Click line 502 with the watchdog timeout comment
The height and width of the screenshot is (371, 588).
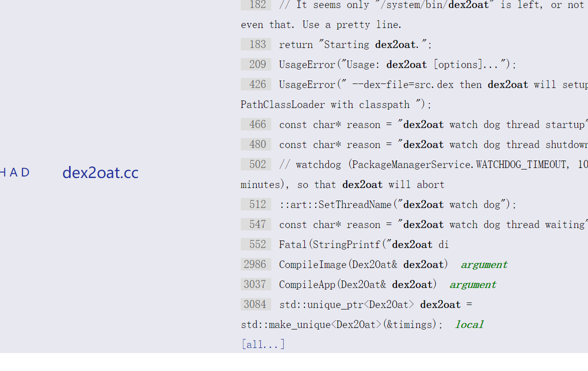(x=256, y=164)
